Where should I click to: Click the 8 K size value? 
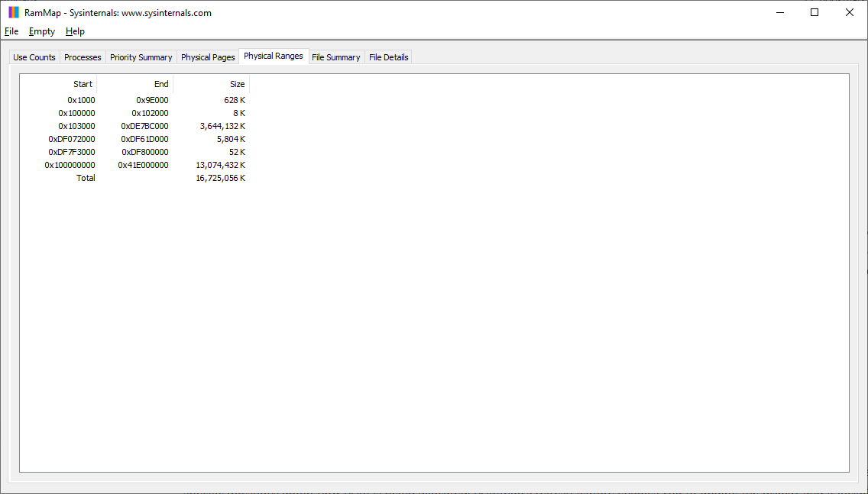point(239,113)
